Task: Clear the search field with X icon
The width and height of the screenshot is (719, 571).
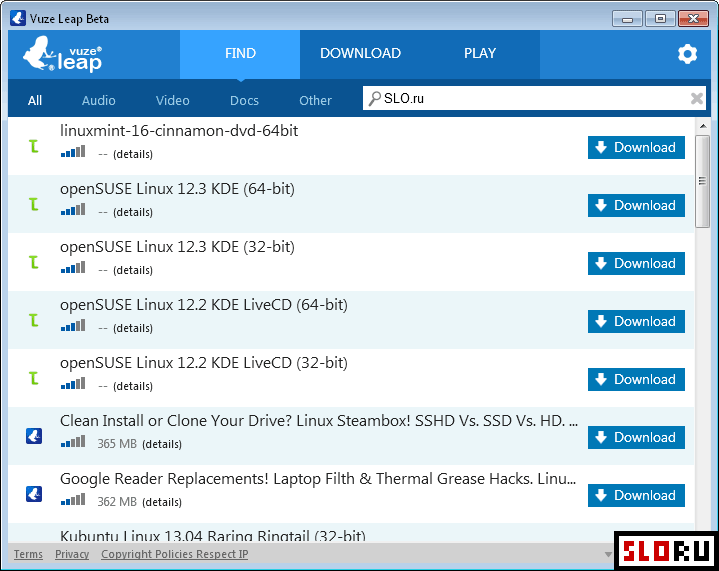Action: 697,98
